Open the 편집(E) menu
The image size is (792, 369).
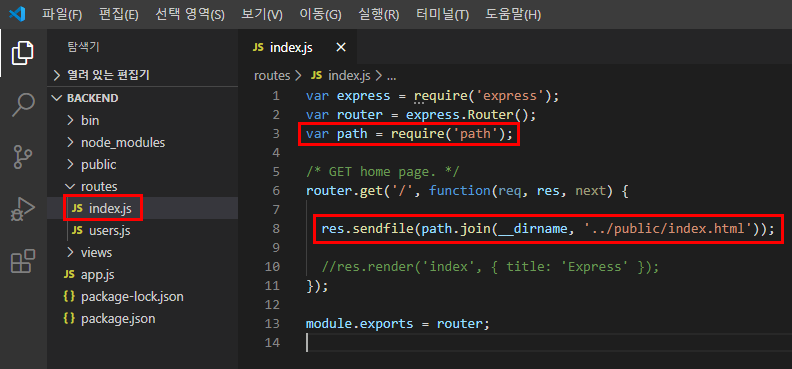click(118, 15)
